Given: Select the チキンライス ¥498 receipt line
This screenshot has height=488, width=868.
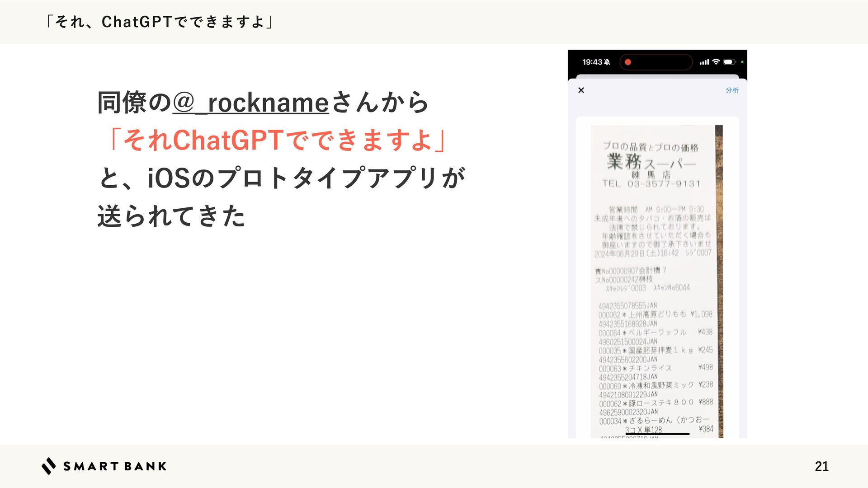Looking at the screenshot, I should click(x=656, y=368).
